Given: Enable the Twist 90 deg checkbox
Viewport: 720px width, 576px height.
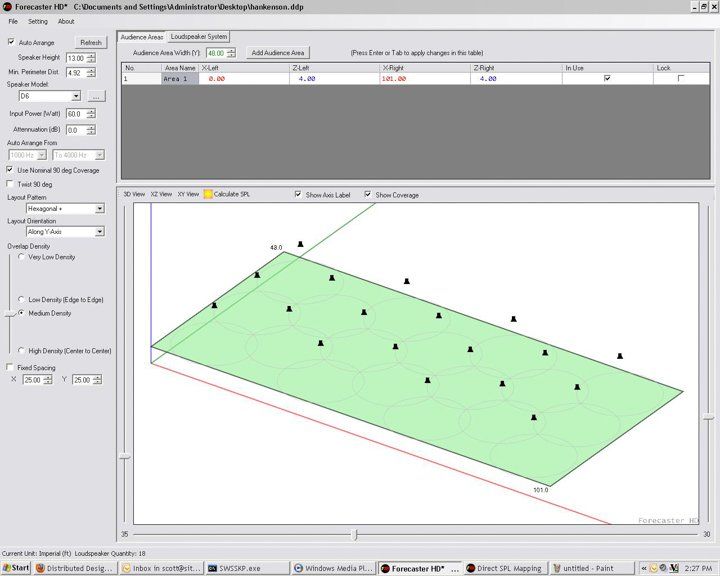Looking at the screenshot, I should 11,184.
